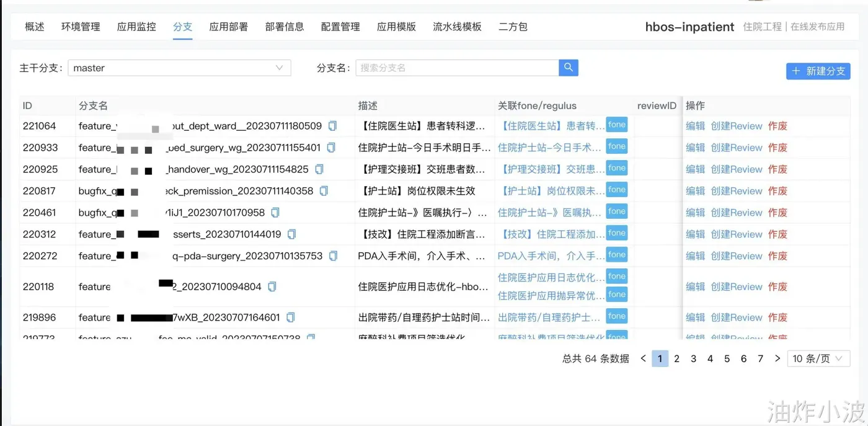
Task: Copy branch name for ID 220933
Action: [x=331, y=148]
